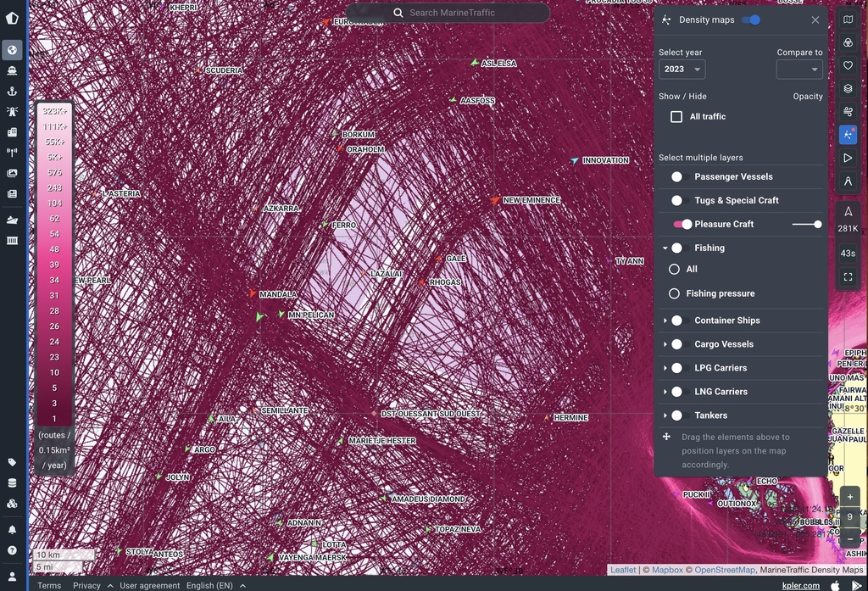Viewport: 868px width, 591px height.
Task: Open the Lighthouse icon in sidebar
Action: tap(12, 111)
